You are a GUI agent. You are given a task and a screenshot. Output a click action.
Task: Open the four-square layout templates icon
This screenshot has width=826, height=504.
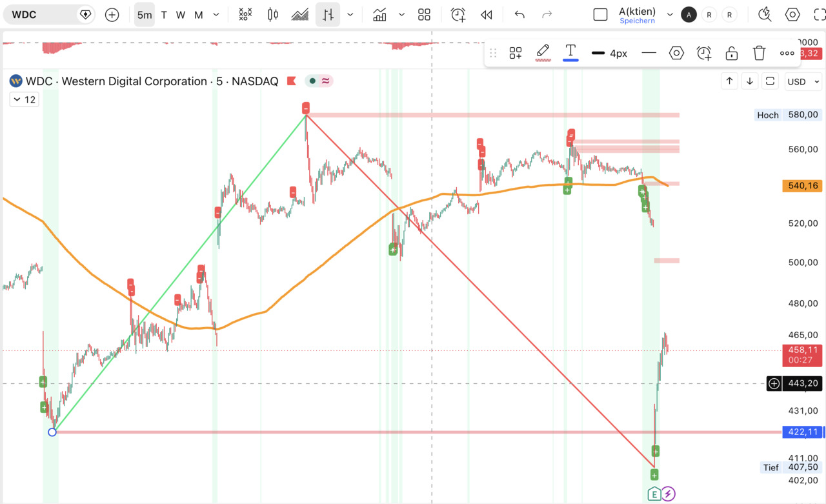coord(424,14)
